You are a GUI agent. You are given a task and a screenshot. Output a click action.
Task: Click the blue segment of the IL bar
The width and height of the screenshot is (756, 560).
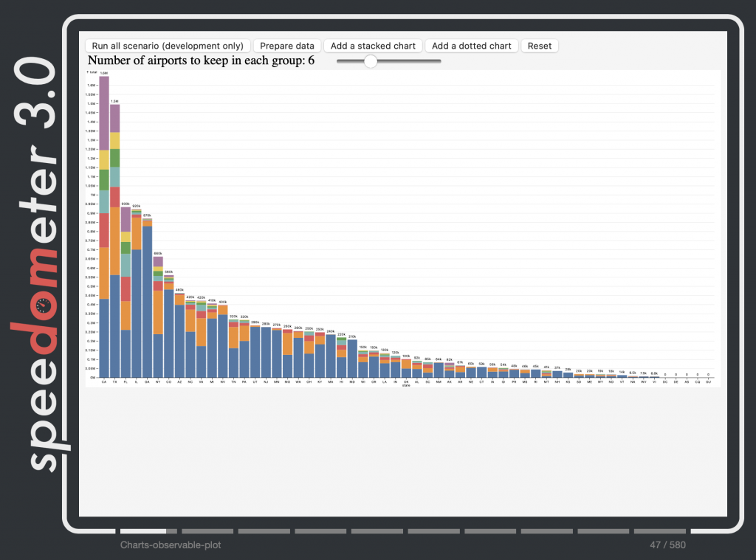pyautogui.click(x=137, y=296)
